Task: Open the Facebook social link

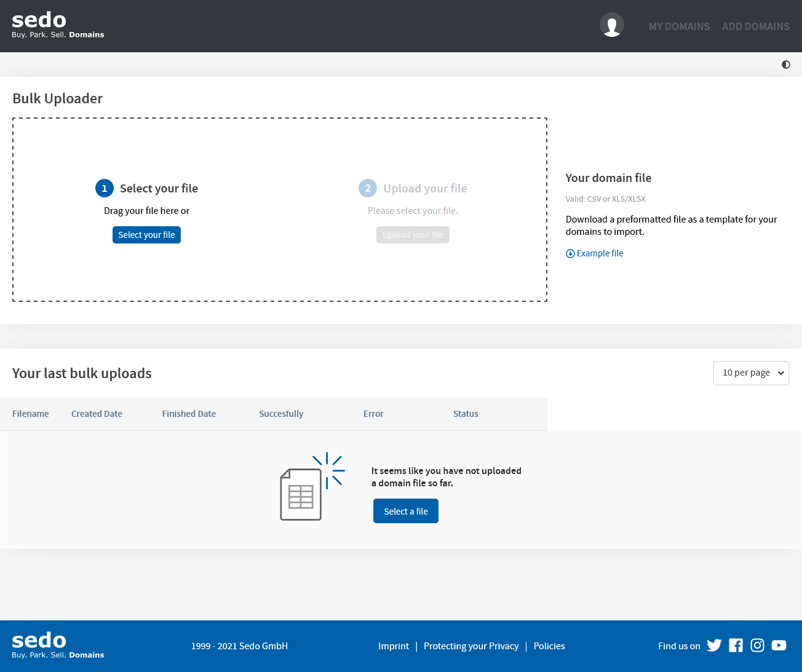Action: (x=736, y=646)
